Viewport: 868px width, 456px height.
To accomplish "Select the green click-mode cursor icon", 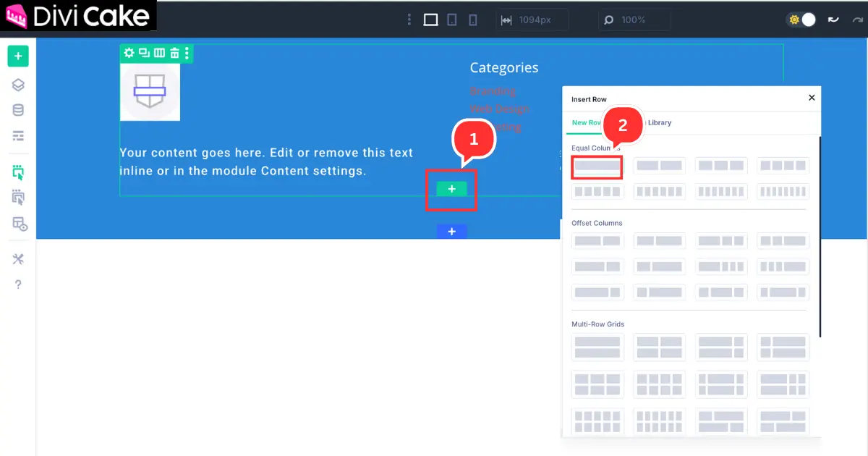I will tap(18, 172).
